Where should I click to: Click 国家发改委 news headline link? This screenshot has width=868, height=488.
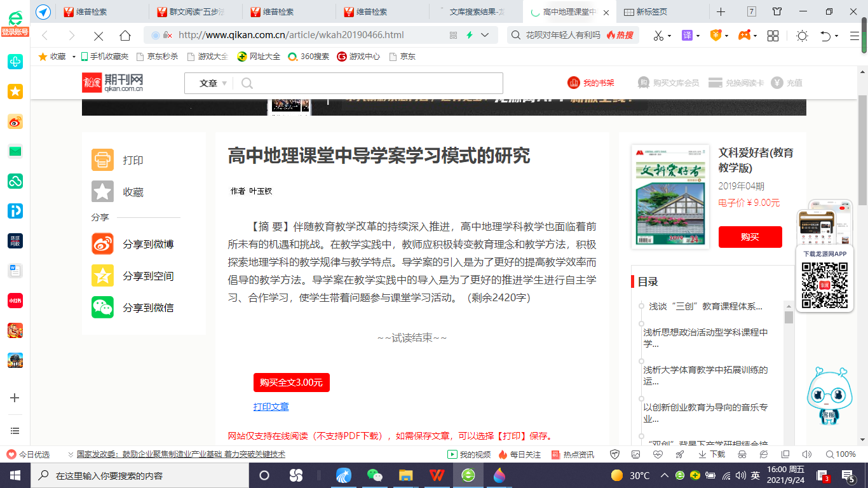point(181,454)
